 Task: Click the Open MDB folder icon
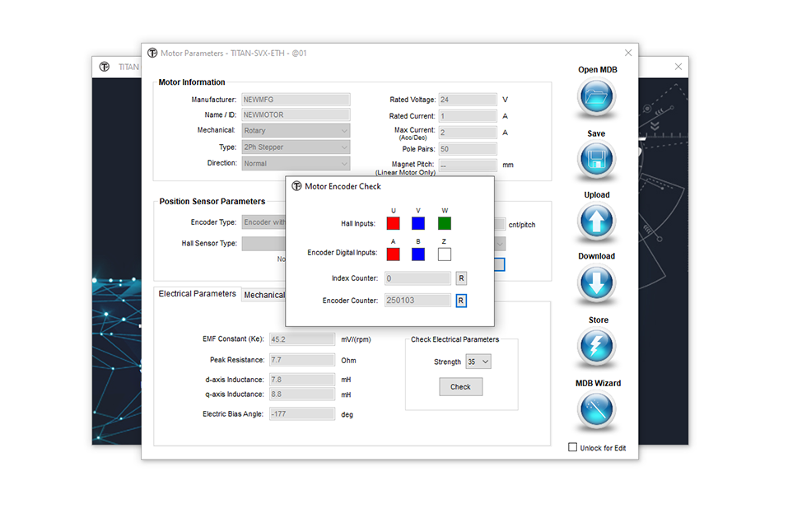(x=596, y=98)
